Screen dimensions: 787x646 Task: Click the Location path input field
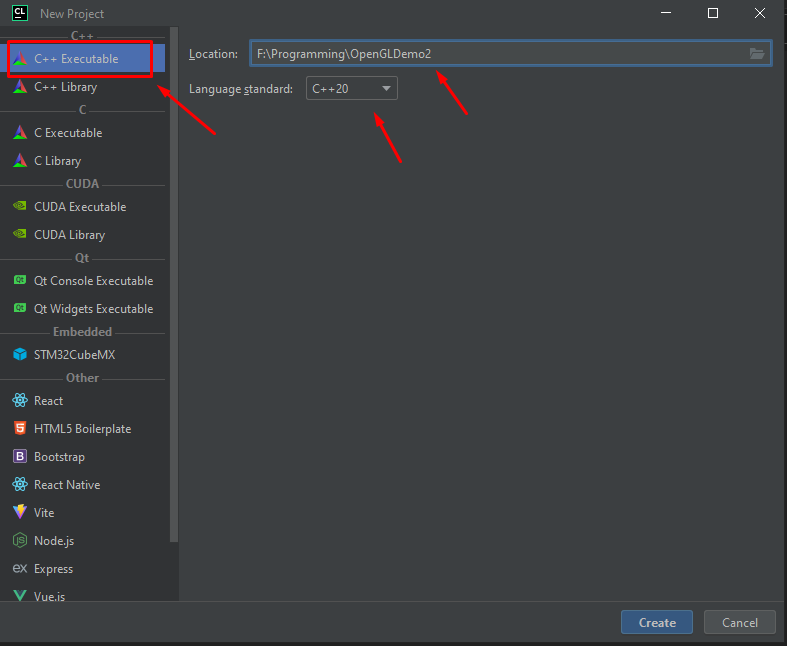click(x=510, y=54)
